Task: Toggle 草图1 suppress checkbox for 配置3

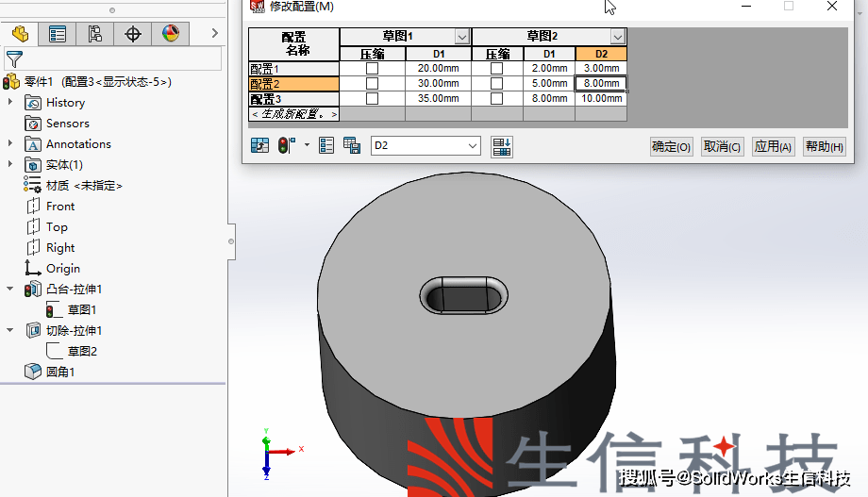Action: [x=372, y=99]
